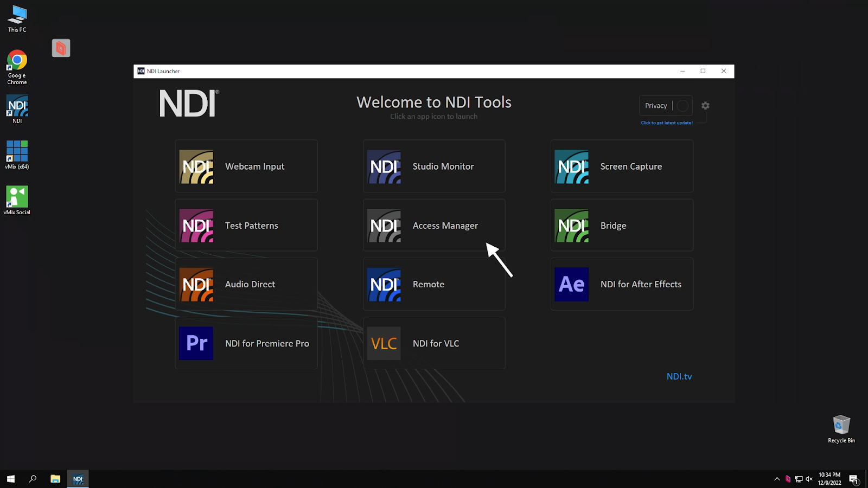Open settings gear in NDI Launcher
This screenshot has width=868, height=488.
click(705, 106)
